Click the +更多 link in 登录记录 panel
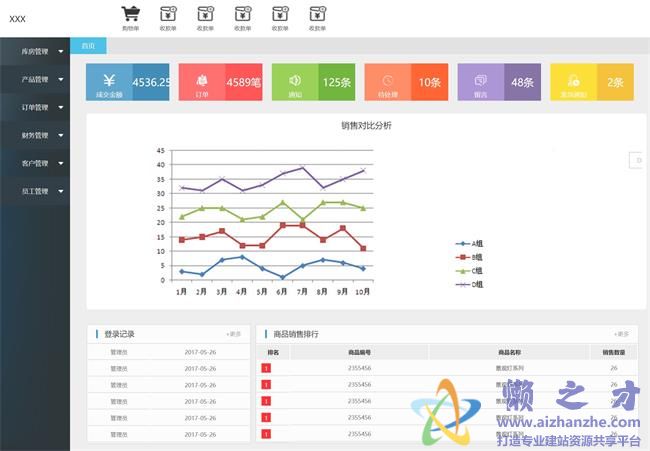The image size is (650, 451). click(234, 334)
